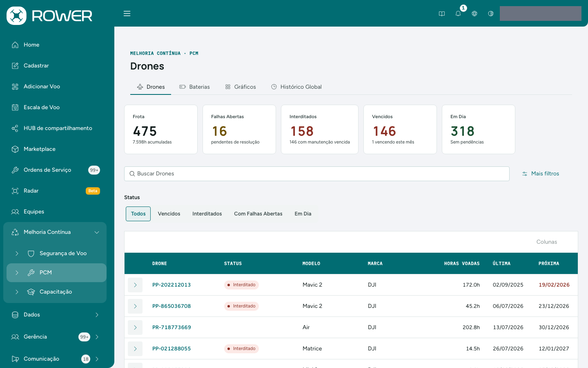The image size is (588, 368).
Task: Open the user profile area in header
Action: click(x=541, y=13)
